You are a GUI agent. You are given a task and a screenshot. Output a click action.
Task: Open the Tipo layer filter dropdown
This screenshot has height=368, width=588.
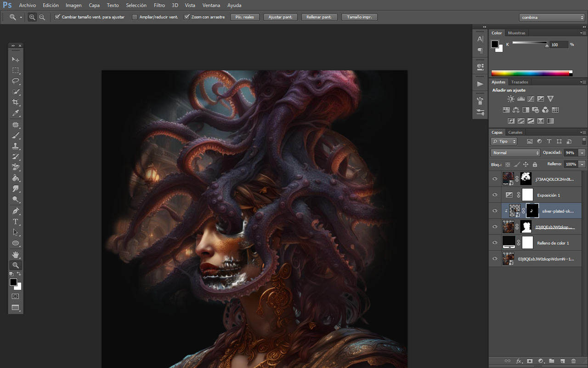coord(504,141)
